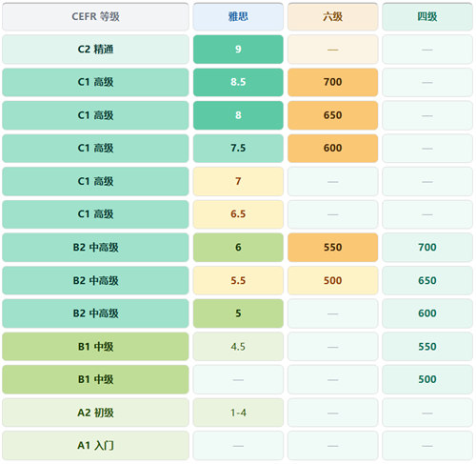Screen dimensions: 476x464
Task: Click the 四级 "500" score cell
Action: (427, 379)
